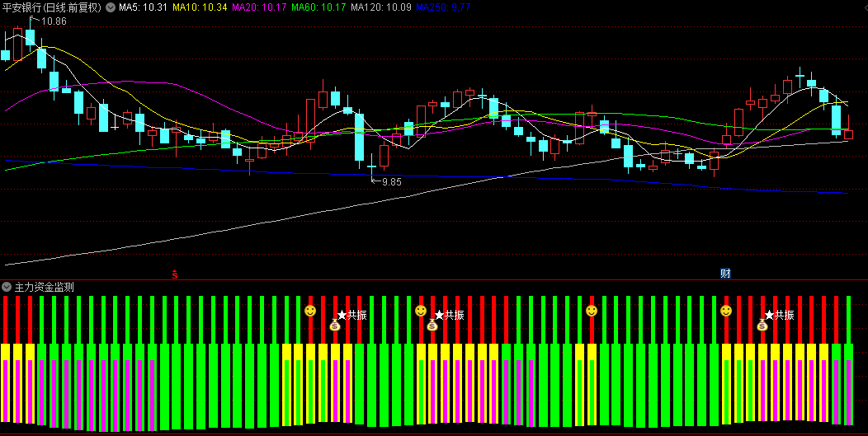The width and height of the screenshot is (868, 436).
Task: Click the 主力资金监测 indicator name
Action: click(x=45, y=287)
